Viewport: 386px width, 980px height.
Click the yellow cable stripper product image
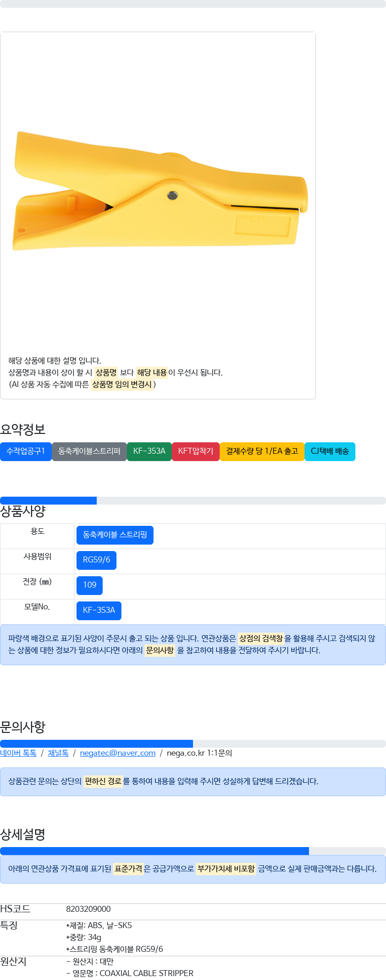coord(160,190)
